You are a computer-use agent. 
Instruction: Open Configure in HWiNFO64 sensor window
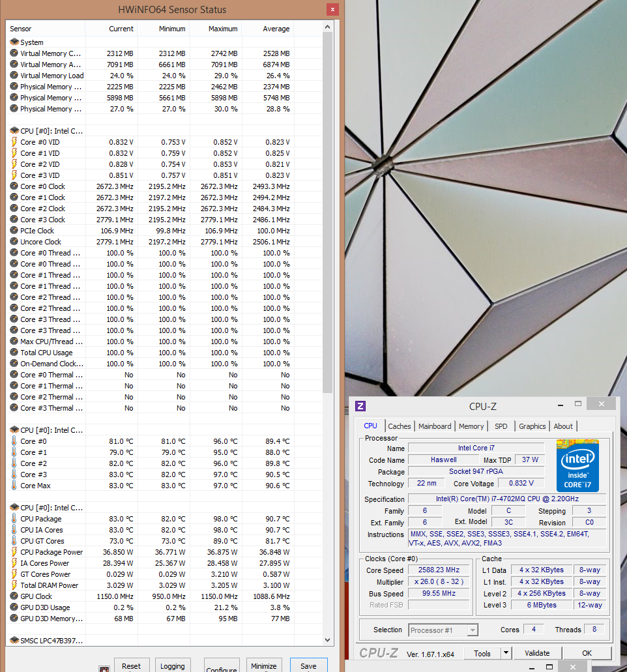[x=221, y=665]
